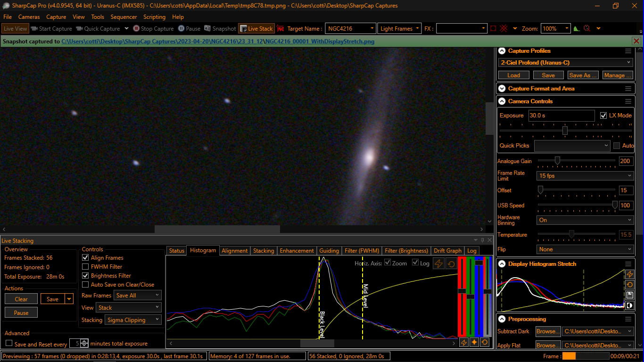Click the histogram icon beside Zoom
Image resolution: width=644 pixels, height=362 pixels.
coord(576,29)
